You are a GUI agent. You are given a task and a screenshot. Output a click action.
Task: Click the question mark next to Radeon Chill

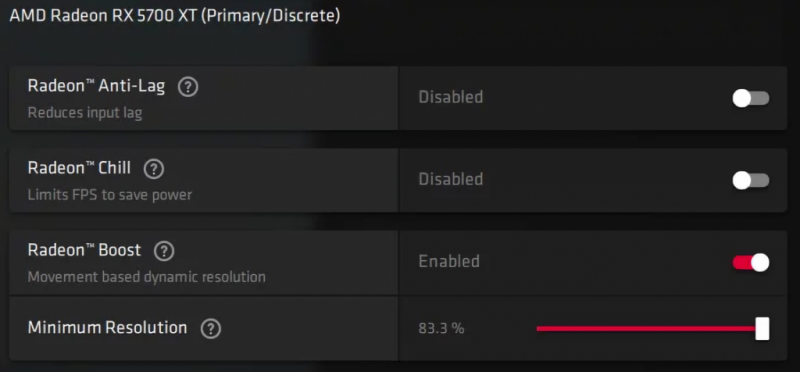[154, 169]
